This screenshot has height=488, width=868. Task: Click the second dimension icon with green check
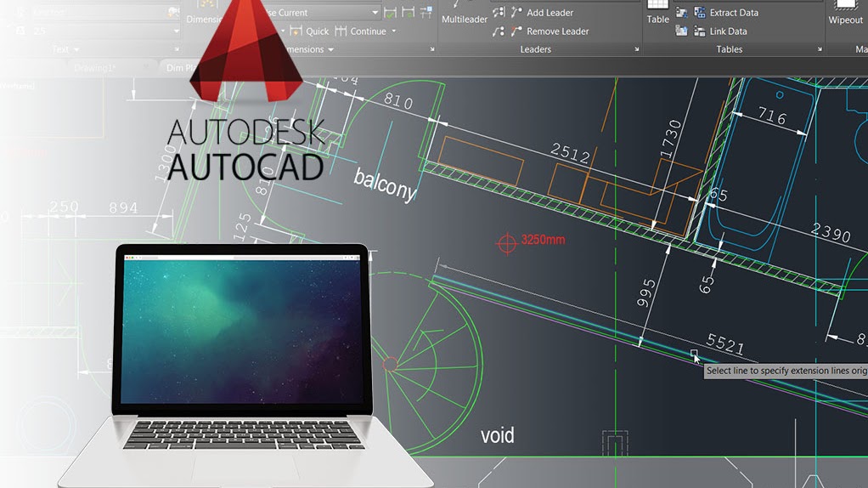(x=409, y=12)
